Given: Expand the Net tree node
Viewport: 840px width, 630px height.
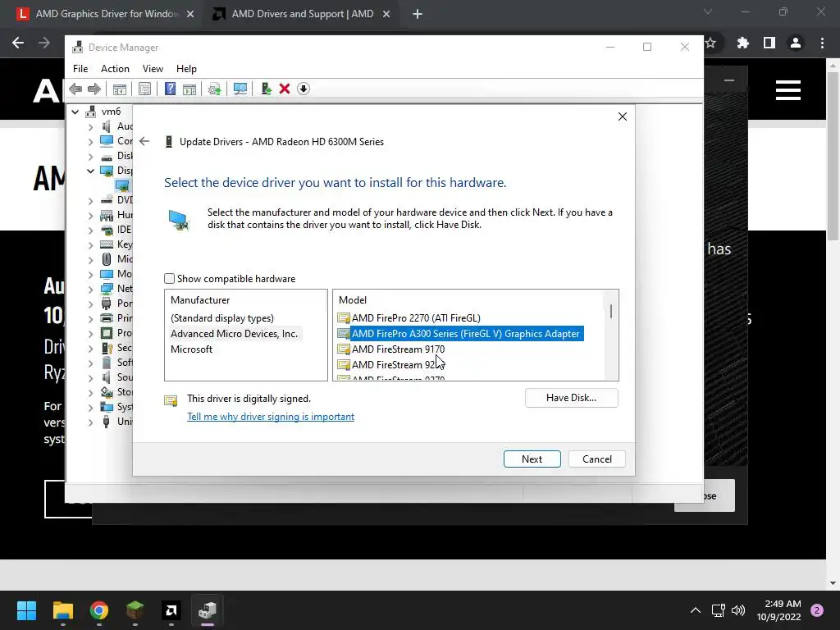Looking at the screenshot, I should tap(90, 289).
